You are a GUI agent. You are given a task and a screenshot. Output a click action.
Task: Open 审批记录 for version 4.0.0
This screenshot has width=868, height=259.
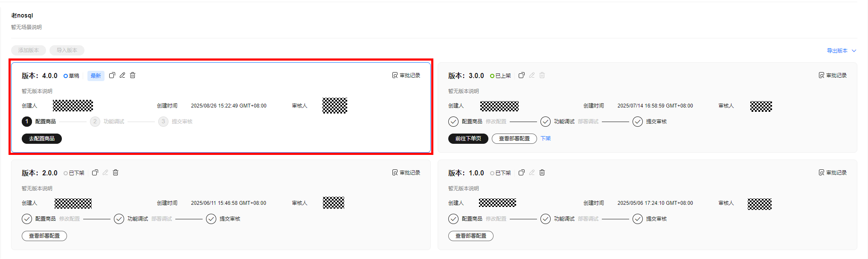[406, 76]
